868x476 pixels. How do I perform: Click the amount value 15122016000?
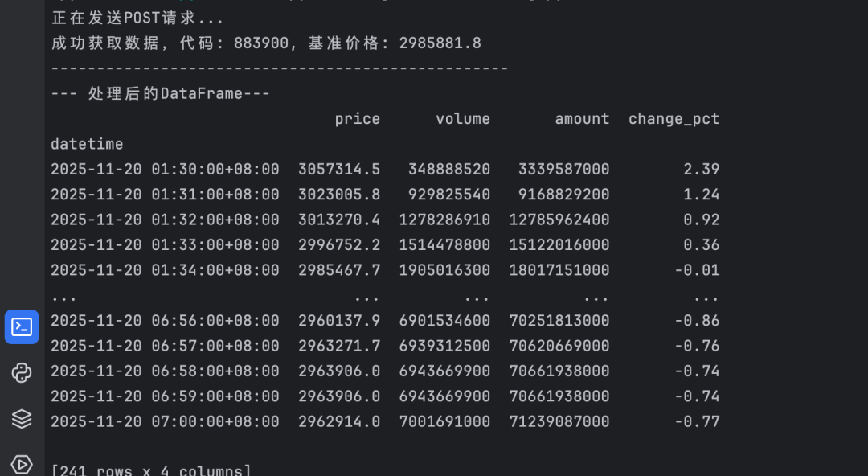coord(559,245)
